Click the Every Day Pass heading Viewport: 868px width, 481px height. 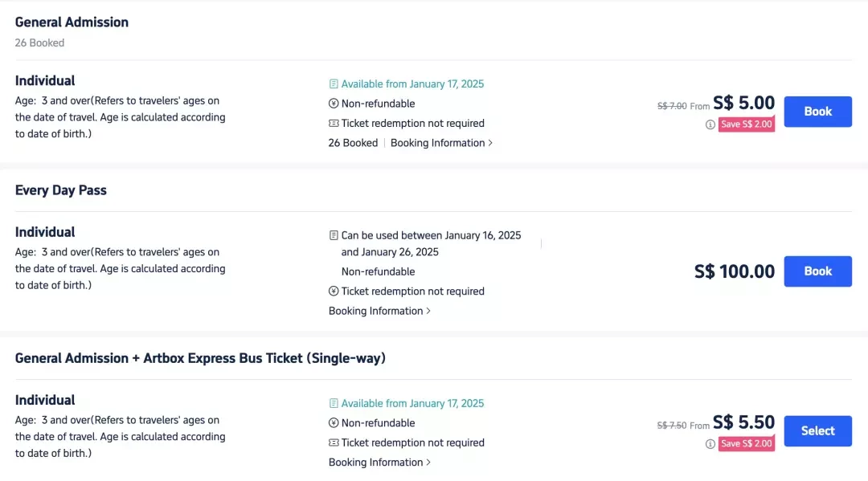point(61,190)
